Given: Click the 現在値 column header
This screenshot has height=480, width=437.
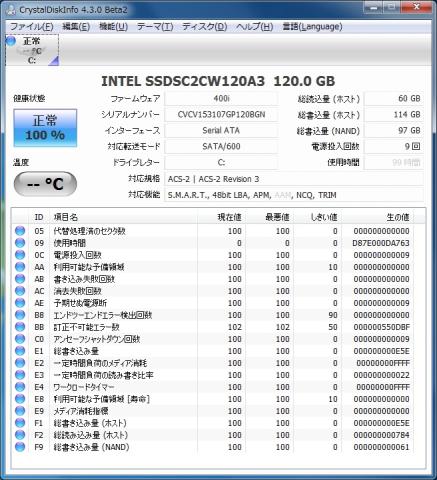Looking at the screenshot, I should pos(221,217).
